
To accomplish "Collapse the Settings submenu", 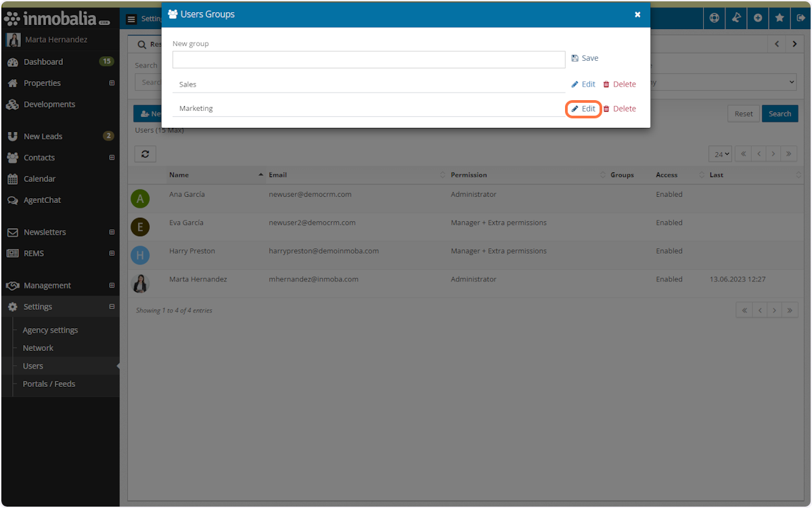I will point(112,307).
